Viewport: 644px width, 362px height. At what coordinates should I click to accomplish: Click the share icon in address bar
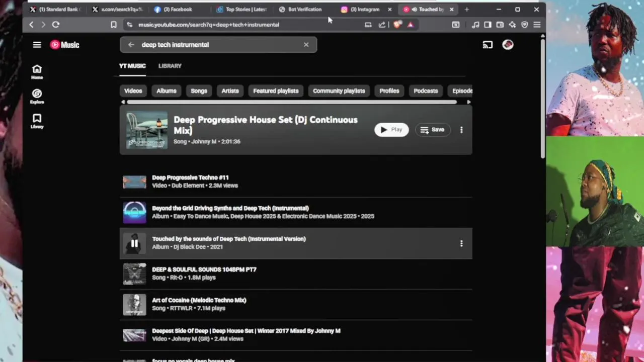click(382, 24)
